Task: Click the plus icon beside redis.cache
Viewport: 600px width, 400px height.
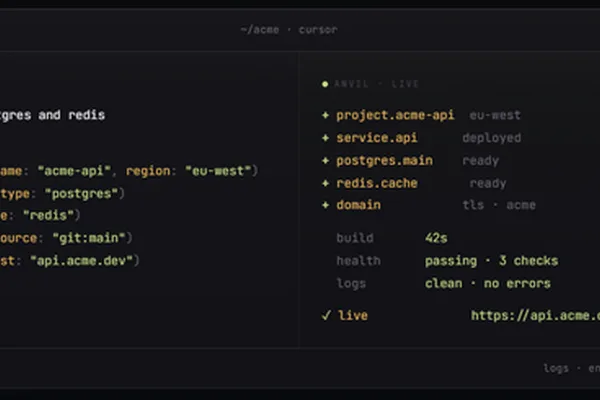Action: [325, 183]
